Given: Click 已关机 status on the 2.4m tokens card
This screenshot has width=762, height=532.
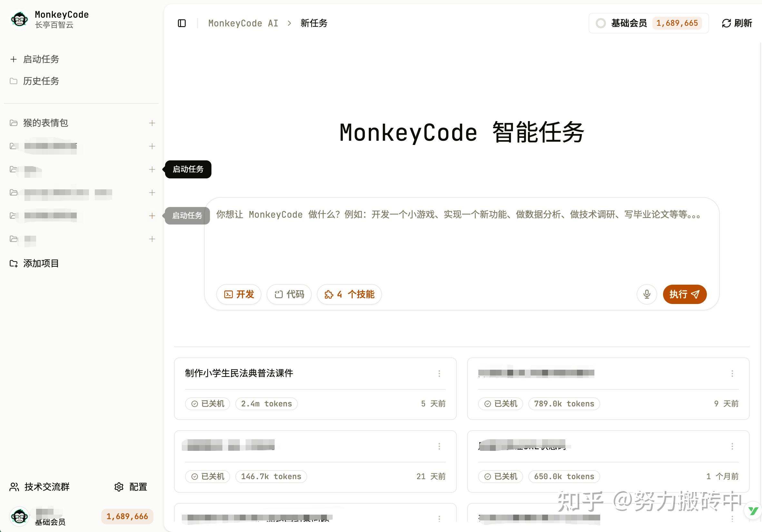Looking at the screenshot, I should point(208,404).
